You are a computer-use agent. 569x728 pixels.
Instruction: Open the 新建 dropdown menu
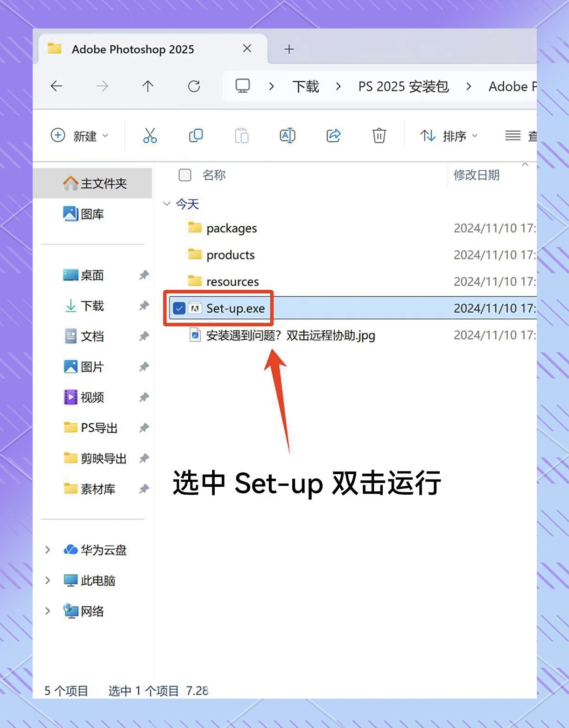pyautogui.click(x=79, y=136)
